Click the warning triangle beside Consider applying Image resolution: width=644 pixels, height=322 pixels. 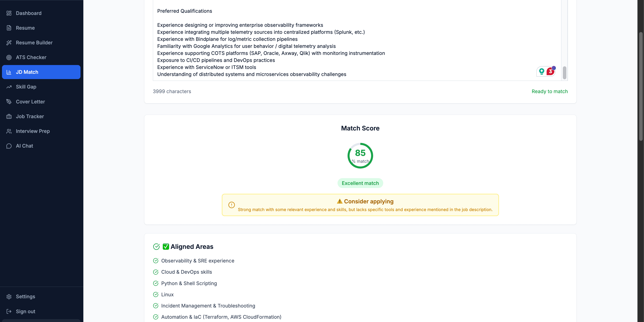click(x=340, y=201)
